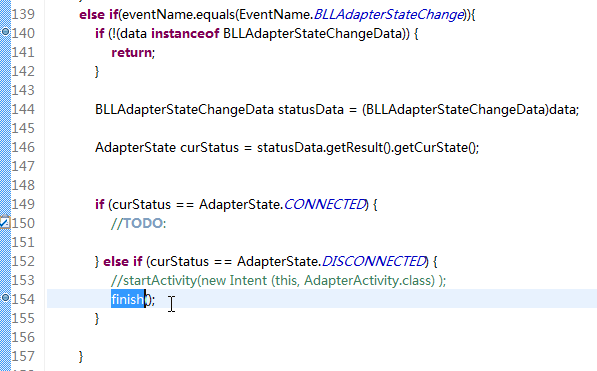Click the CONNECTED constant on line 149

pyautogui.click(x=325, y=205)
